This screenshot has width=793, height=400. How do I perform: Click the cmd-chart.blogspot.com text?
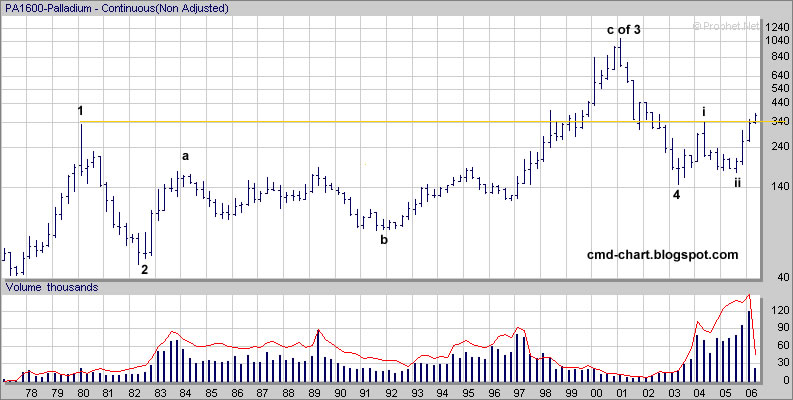(663, 255)
